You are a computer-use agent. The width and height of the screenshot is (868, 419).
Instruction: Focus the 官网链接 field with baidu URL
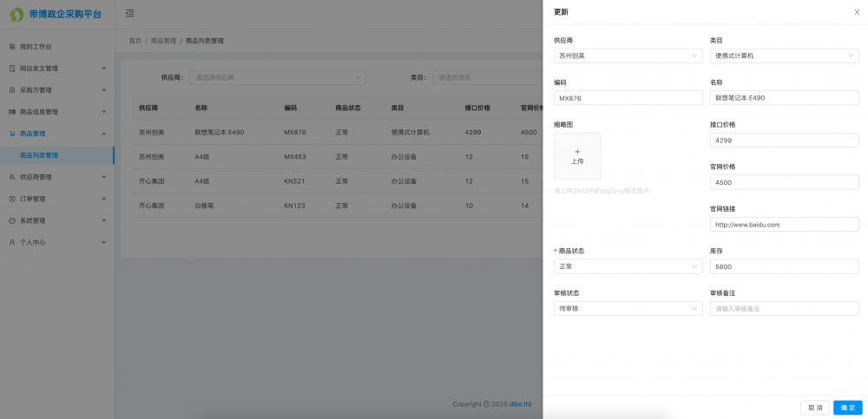click(x=784, y=224)
